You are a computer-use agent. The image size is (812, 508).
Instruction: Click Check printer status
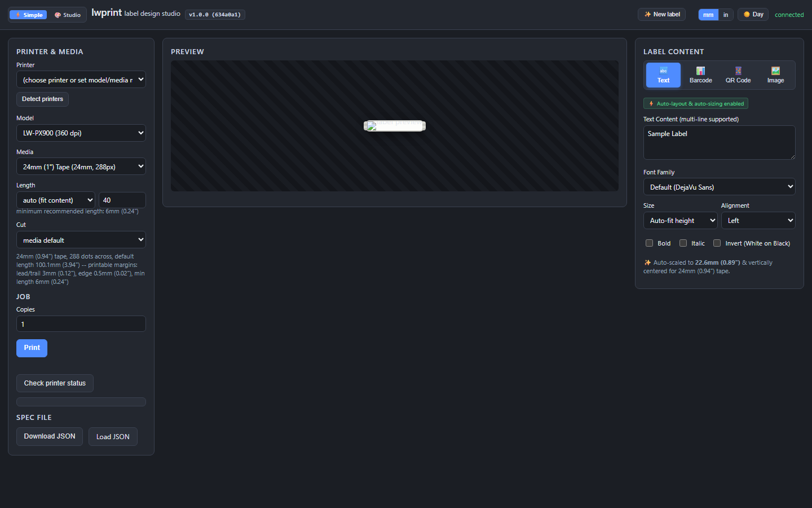pos(55,383)
